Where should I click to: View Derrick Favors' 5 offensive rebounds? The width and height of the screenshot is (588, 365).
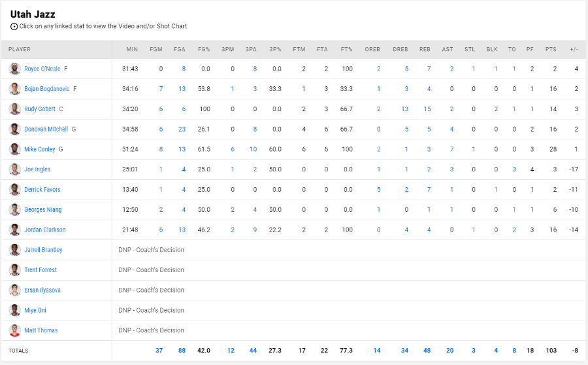[379, 190]
